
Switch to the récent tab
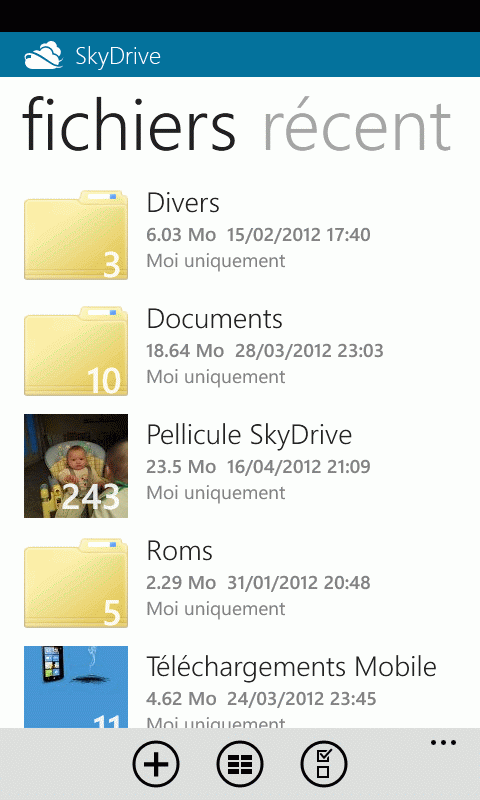tap(357, 127)
